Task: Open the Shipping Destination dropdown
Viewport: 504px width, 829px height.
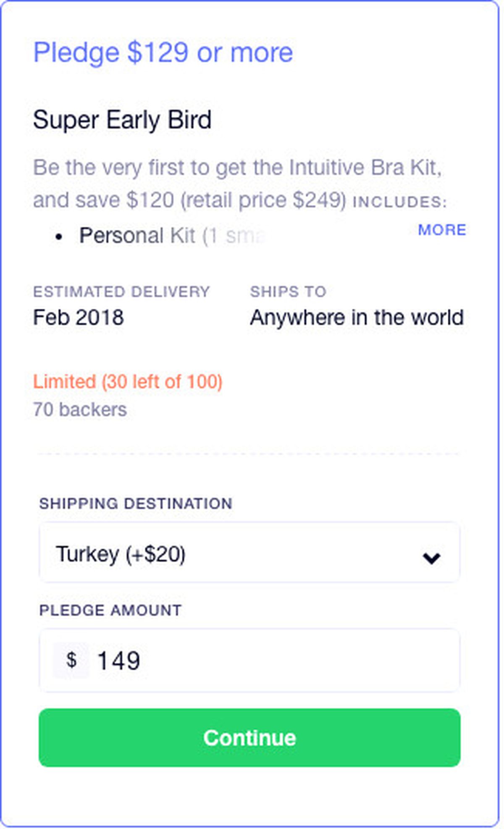Action: coord(249,553)
